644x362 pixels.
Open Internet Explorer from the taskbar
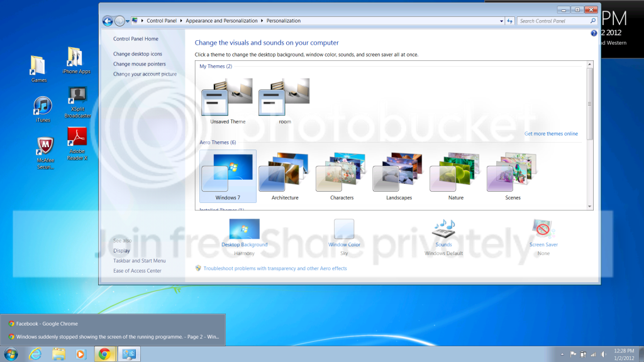[x=36, y=354]
